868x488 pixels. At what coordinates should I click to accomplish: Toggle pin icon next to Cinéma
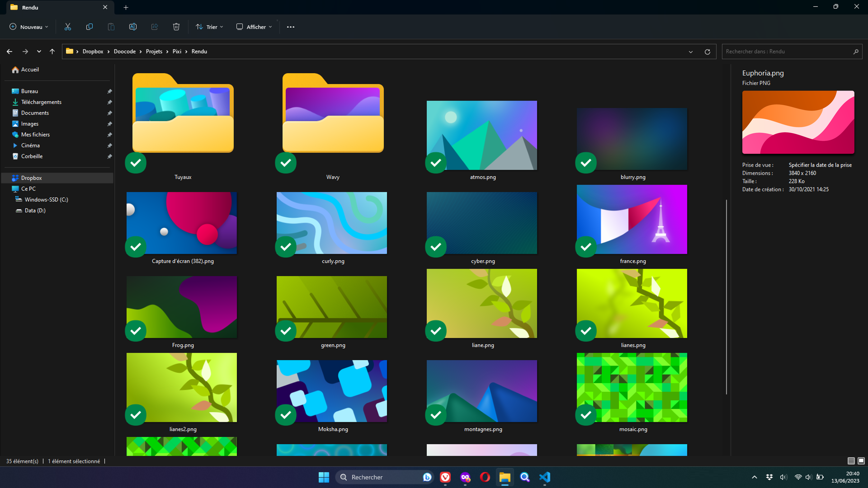pos(109,146)
